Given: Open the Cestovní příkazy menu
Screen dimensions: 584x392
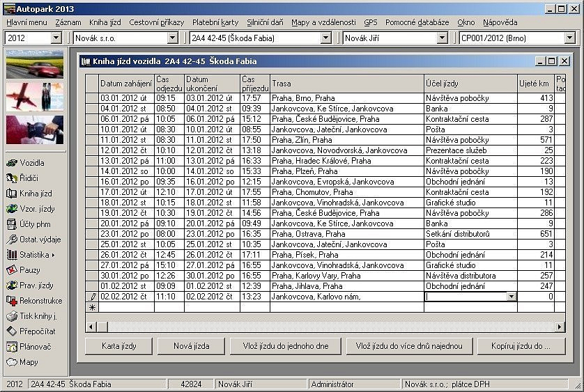Looking at the screenshot, I should [x=157, y=22].
